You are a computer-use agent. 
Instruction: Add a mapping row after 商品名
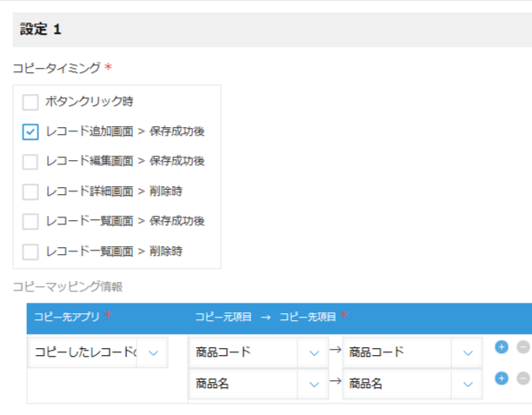(502, 378)
